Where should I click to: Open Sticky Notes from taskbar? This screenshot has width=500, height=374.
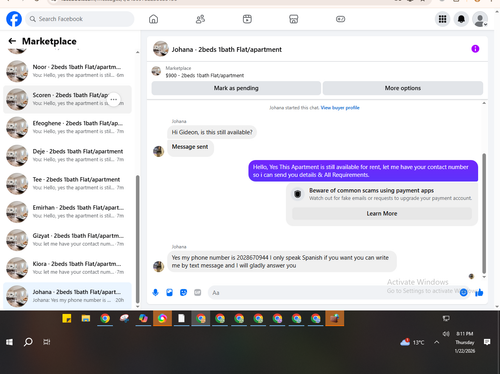click(67, 319)
